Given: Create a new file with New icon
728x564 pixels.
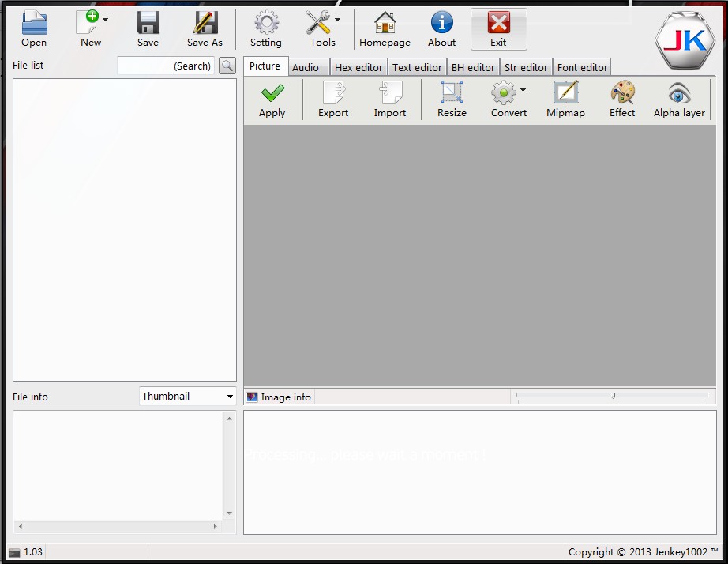Looking at the screenshot, I should 88,22.
